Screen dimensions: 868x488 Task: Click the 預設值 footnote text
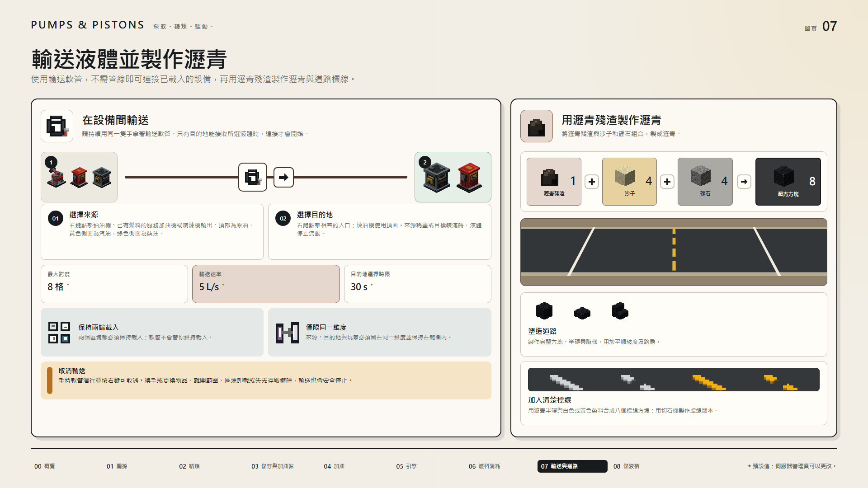pyautogui.click(x=792, y=466)
